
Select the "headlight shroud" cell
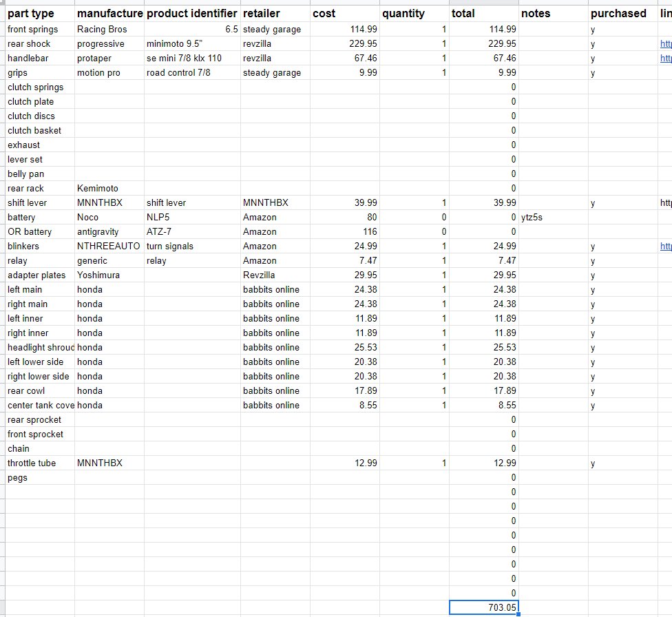point(40,347)
